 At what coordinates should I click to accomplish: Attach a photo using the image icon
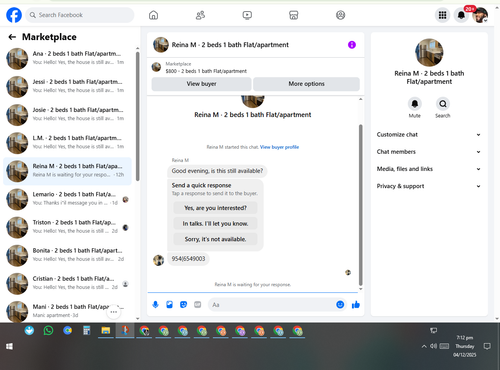coord(169,305)
